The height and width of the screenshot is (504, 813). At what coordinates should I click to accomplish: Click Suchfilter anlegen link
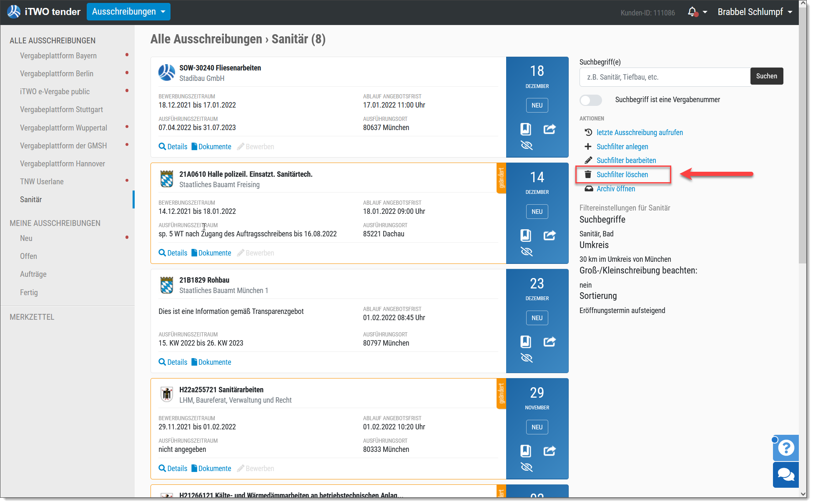(622, 147)
